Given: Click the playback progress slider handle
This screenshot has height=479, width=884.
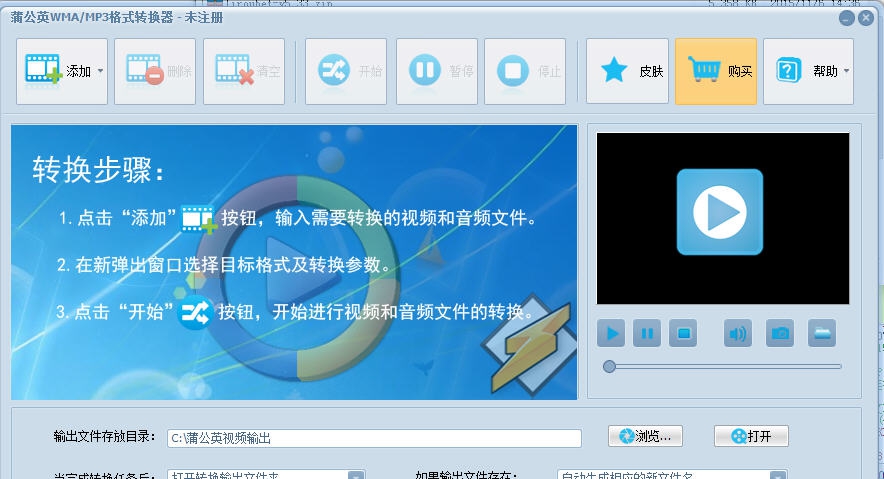Looking at the screenshot, I should [x=609, y=367].
